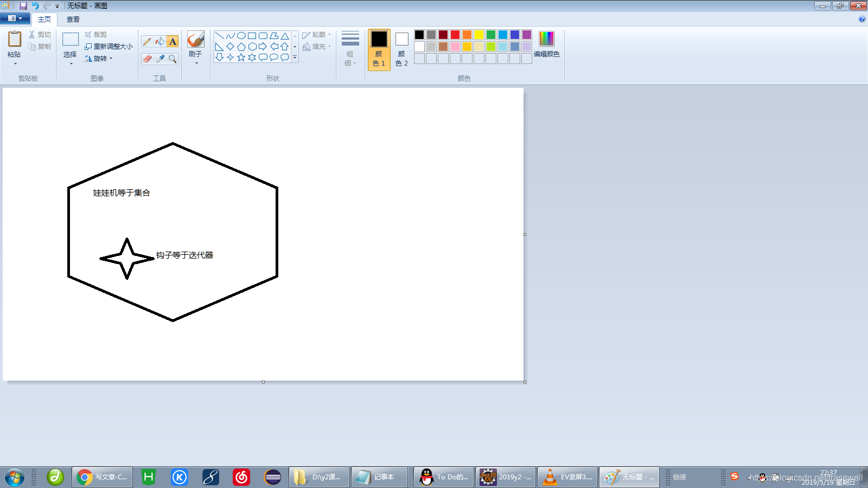Open the Customize Quick Access Toolbar arrow
The height and width of the screenshot is (488, 868).
[x=57, y=6]
